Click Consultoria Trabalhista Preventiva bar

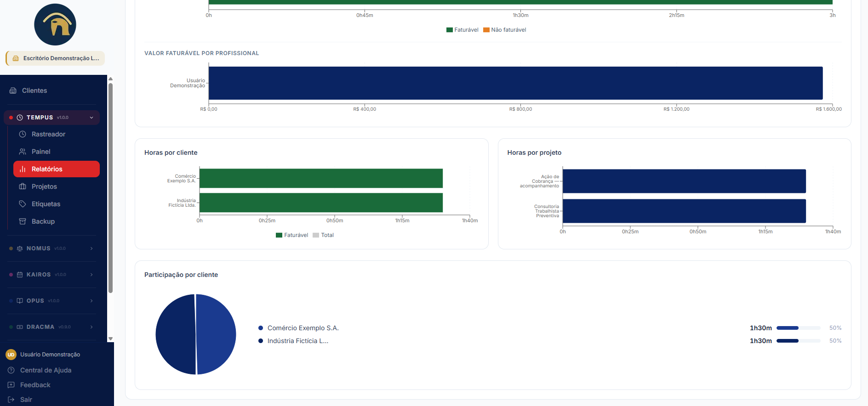[684, 211]
